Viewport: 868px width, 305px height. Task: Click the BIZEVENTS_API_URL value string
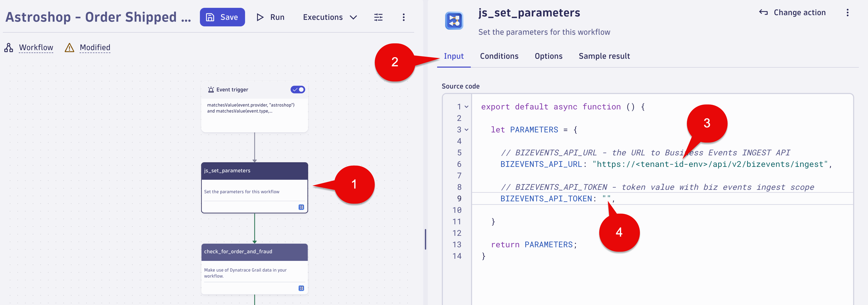click(710, 165)
